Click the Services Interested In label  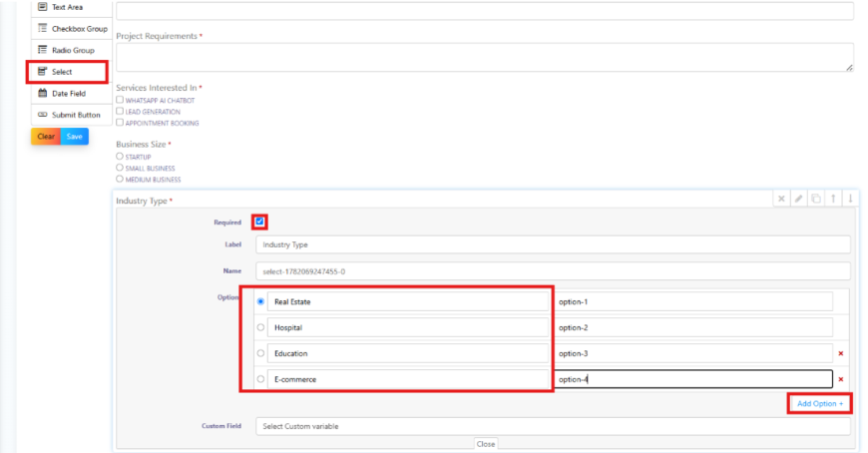pyautogui.click(x=156, y=88)
